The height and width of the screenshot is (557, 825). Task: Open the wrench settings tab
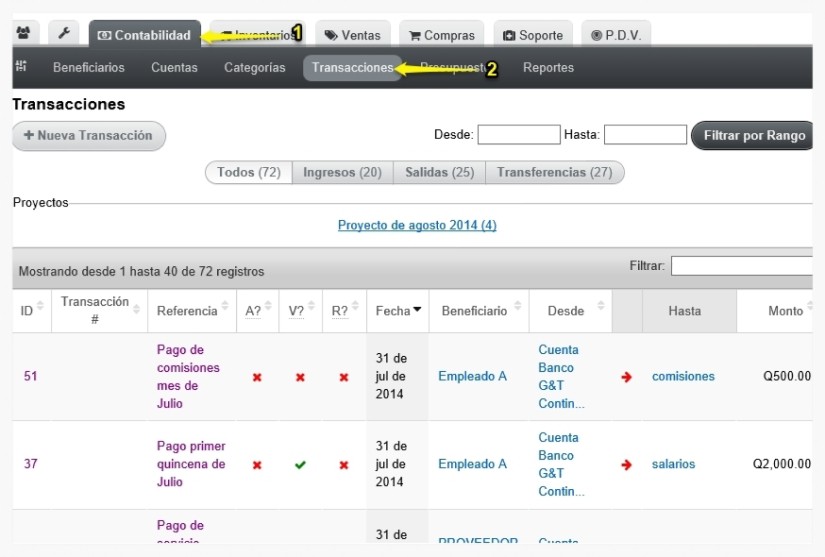pyautogui.click(x=64, y=34)
